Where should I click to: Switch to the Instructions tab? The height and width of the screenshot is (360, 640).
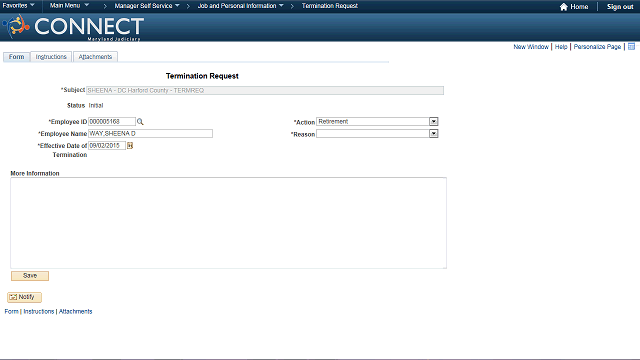51,57
